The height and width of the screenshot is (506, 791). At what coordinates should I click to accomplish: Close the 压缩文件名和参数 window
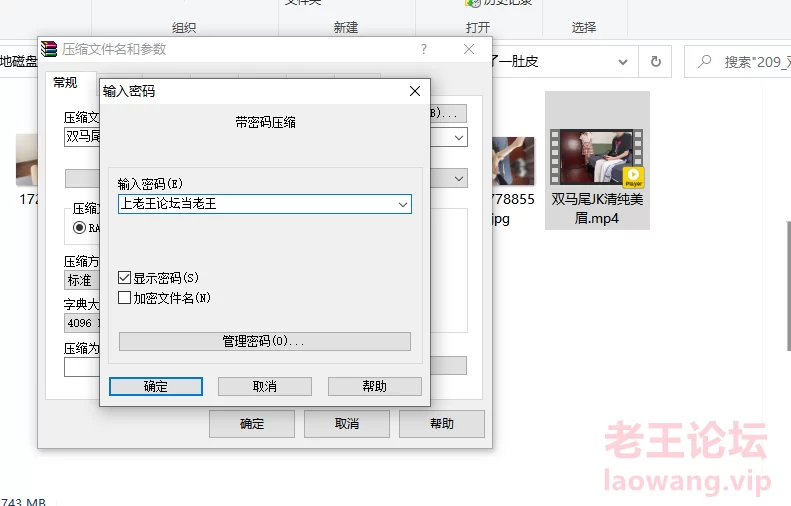tap(469, 49)
